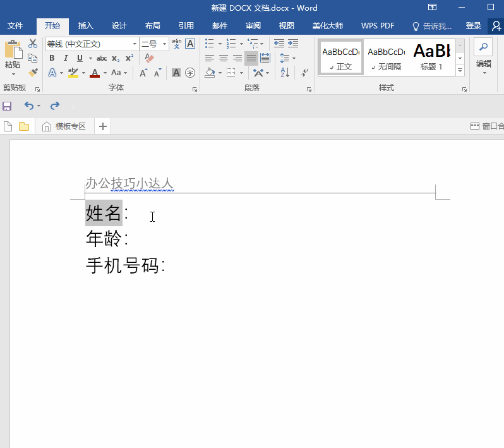
Task: Toggle italic formatting
Action: (x=66, y=58)
